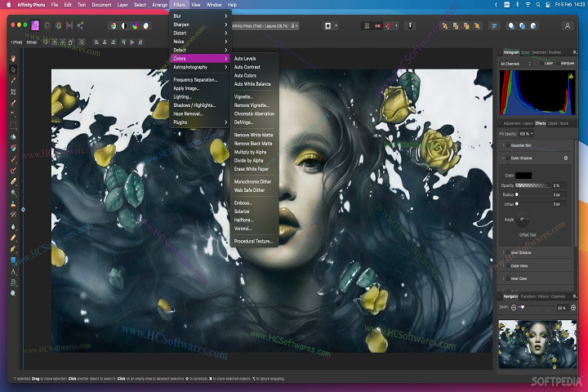The width and height of the screenshot is (588, 392).
Task: Select the Color Picker tool
Action: [x=13, y=81]
